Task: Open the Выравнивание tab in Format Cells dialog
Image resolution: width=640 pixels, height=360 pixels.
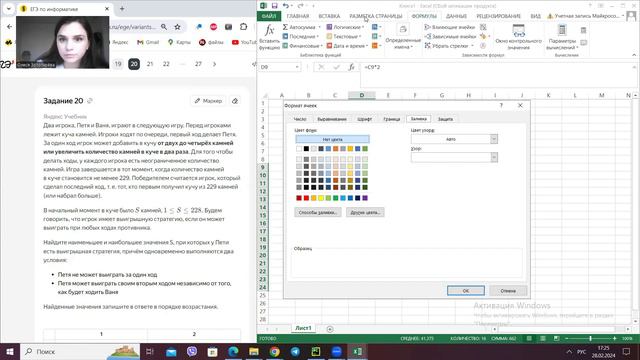Action: [x=332, y=119]
